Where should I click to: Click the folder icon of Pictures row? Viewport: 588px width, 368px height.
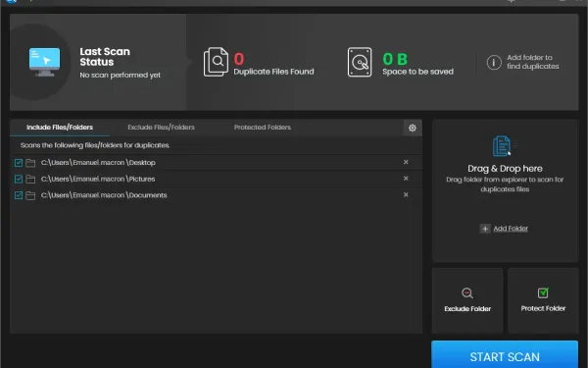pyautogui.click(x=30, y=180)
